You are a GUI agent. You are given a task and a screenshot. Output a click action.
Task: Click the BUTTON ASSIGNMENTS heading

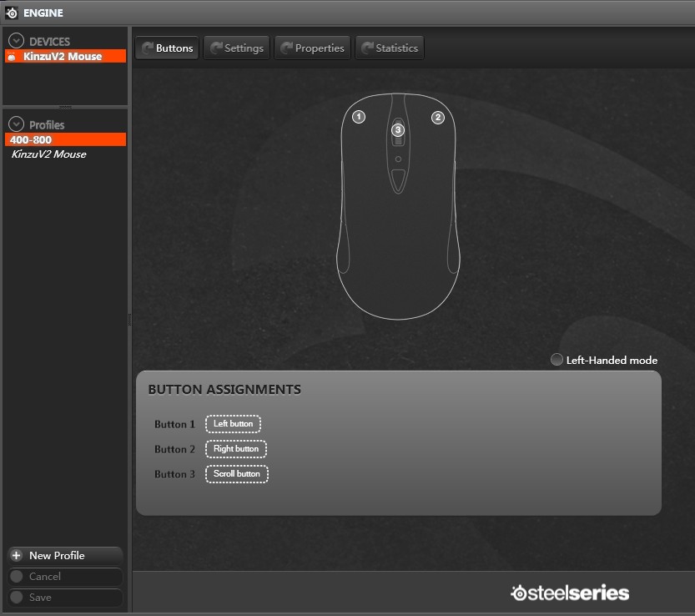click(224, 389)
